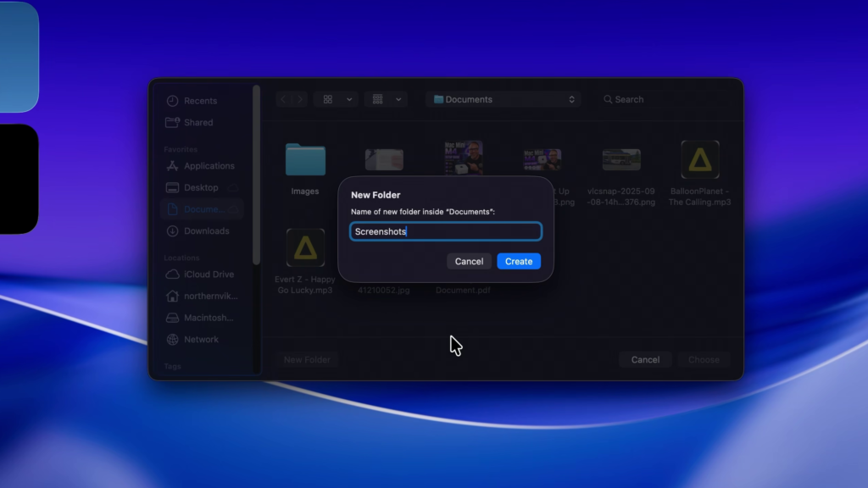Open the northernvik home folder
Image resolution: width=868 pixels, height=488 pixels.
tap(210, 296)
